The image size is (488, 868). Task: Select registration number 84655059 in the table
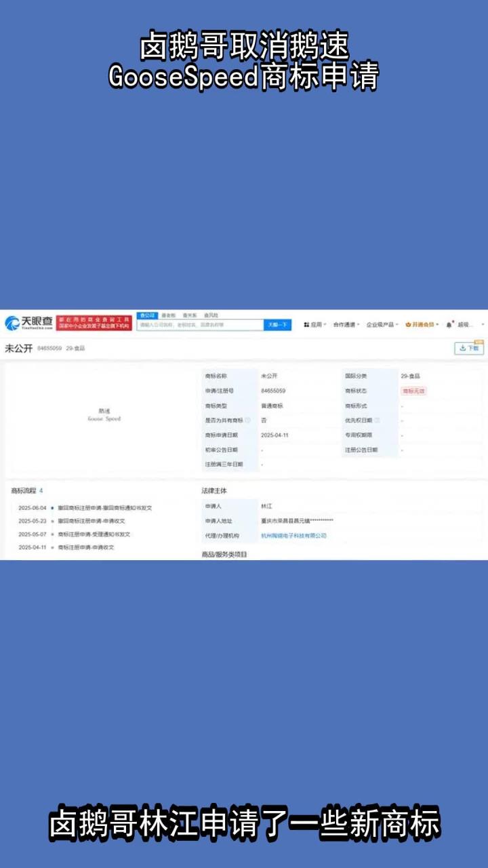273,391
